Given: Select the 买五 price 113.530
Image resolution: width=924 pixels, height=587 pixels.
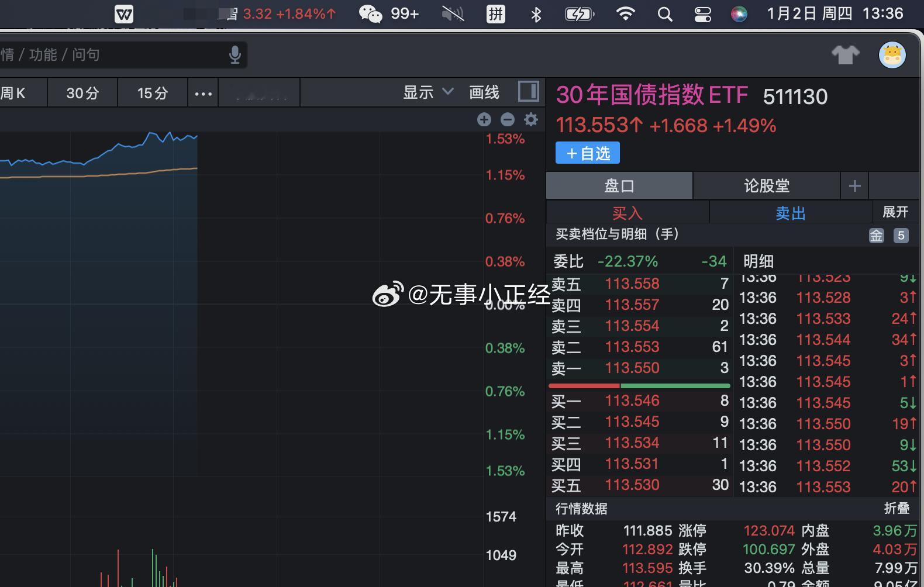Looking at the screenshot, I should click(632, 485).
